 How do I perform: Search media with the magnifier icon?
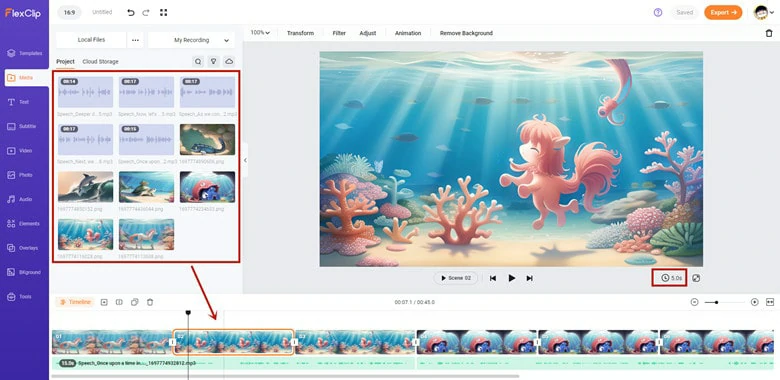pyautogui.click(x=198, y=62)
